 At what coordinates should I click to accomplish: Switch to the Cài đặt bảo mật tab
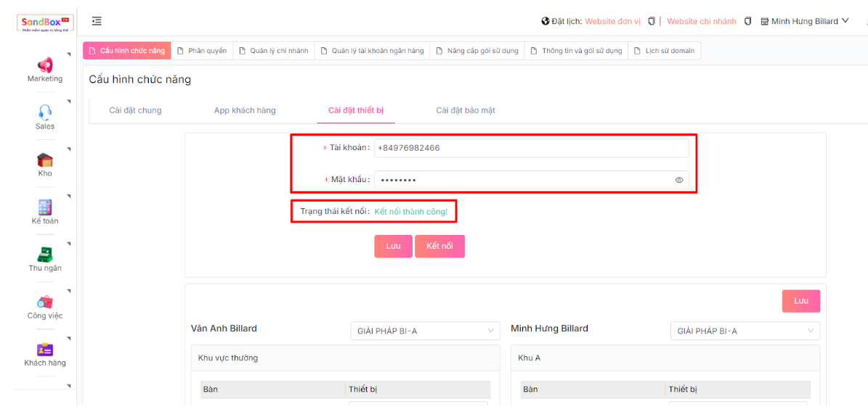466,110
